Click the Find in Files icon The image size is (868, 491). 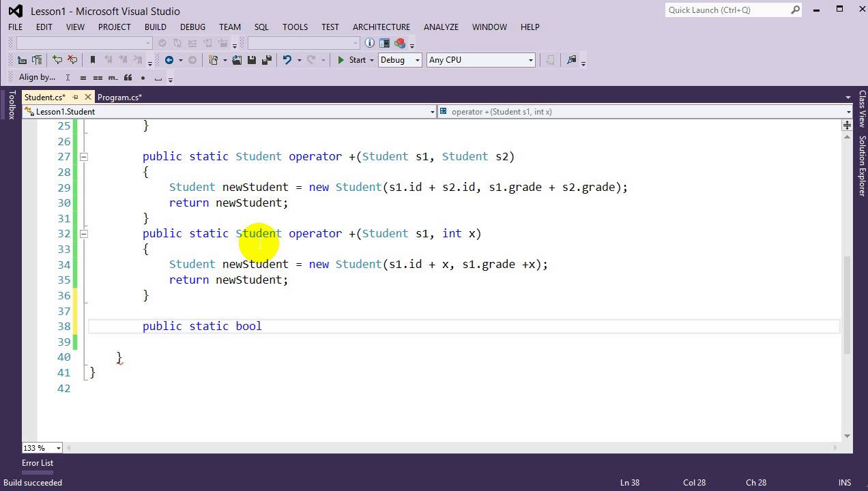point(572,60)
